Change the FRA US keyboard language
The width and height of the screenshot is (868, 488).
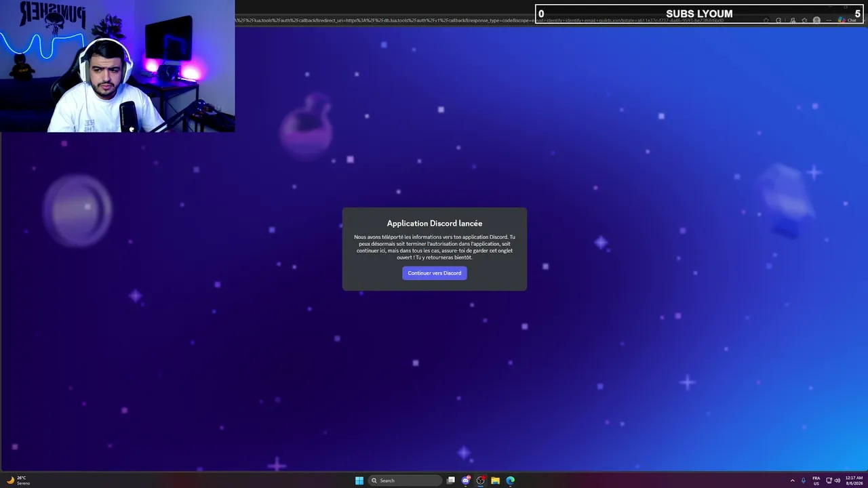click(x=816, y=481)
